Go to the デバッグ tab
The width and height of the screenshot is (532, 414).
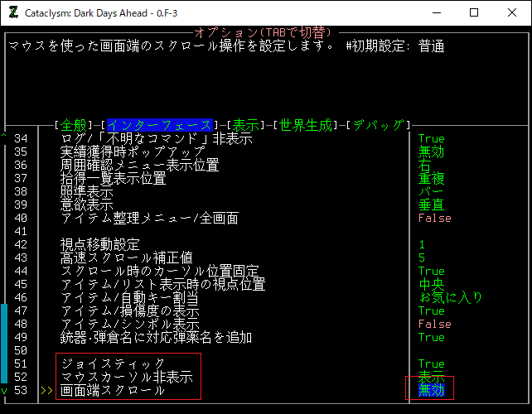click(x=378, y=125)
